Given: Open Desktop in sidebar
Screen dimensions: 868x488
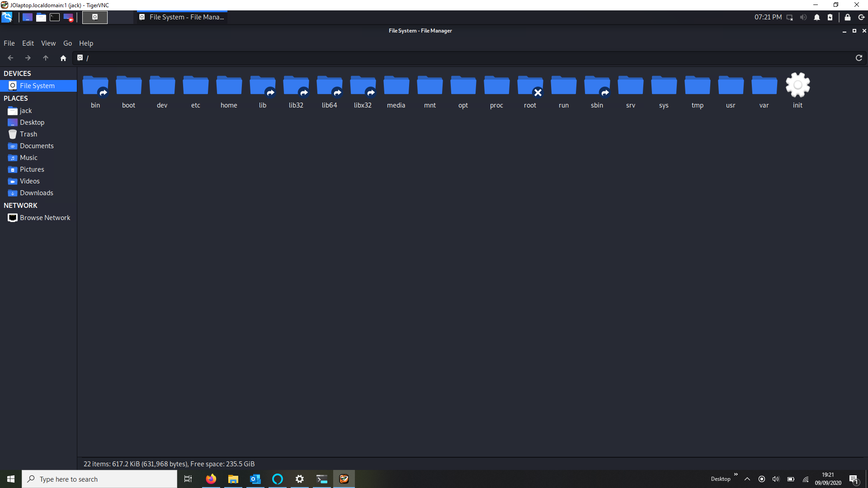Looking at the screenshot, I should pyautogui.click(x=38, y=122).
